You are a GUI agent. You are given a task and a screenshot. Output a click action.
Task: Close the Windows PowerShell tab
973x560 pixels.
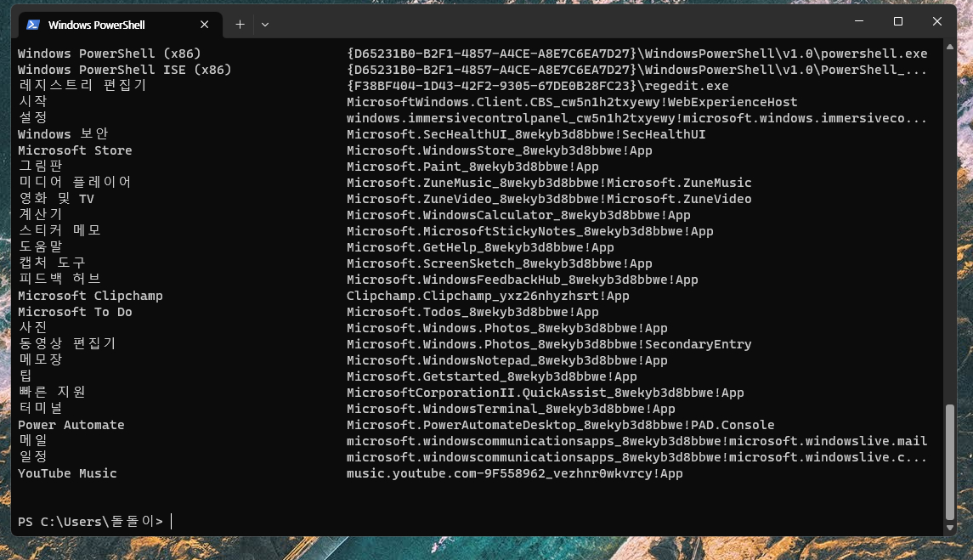point(204,25)
